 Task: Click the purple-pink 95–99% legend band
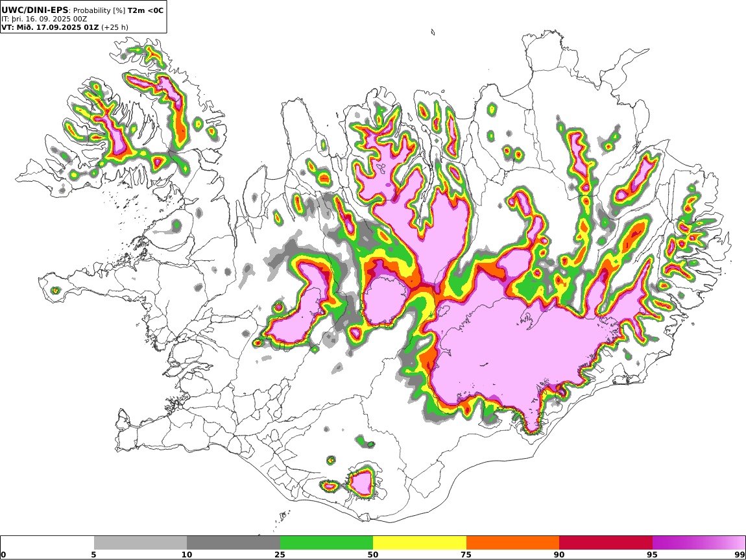coord(699,542)
